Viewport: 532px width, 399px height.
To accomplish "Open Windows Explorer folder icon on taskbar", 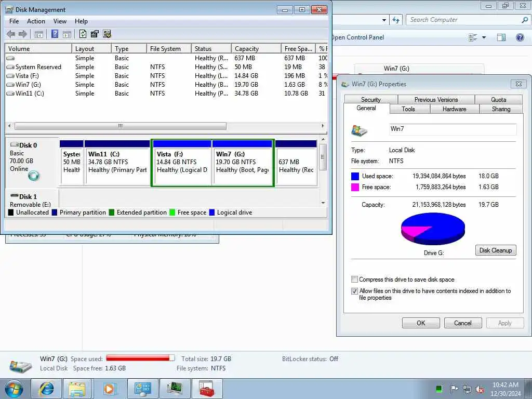I will [x=77, y=389].
